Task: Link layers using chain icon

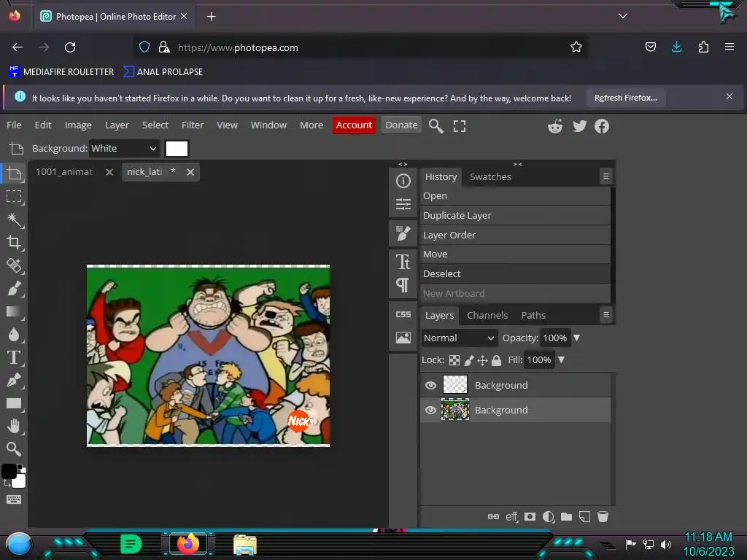Action: 493,517
